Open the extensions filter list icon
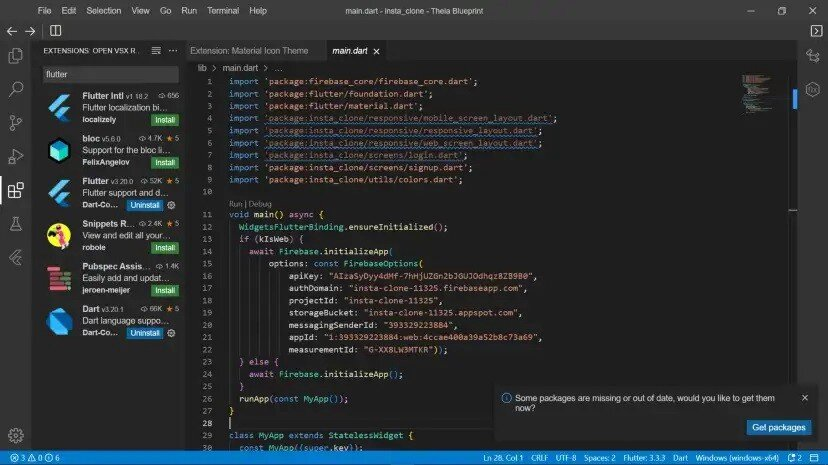The image size is (828, 465). [156, 50]
